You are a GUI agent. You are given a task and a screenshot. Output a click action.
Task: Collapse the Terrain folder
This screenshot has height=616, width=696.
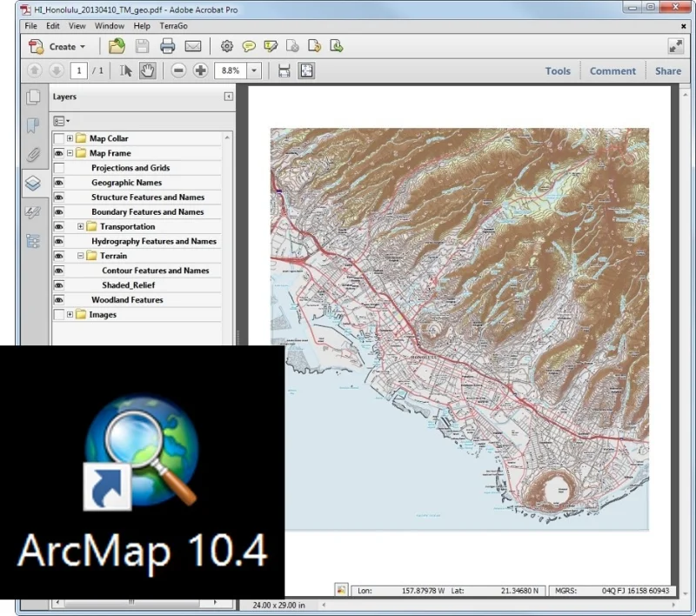80,256
